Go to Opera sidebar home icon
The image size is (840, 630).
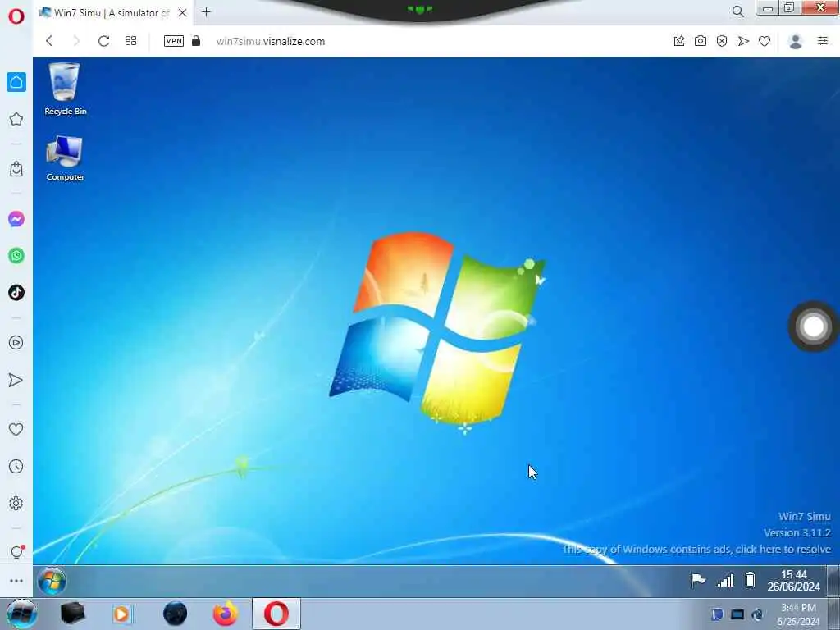[16, 82]
